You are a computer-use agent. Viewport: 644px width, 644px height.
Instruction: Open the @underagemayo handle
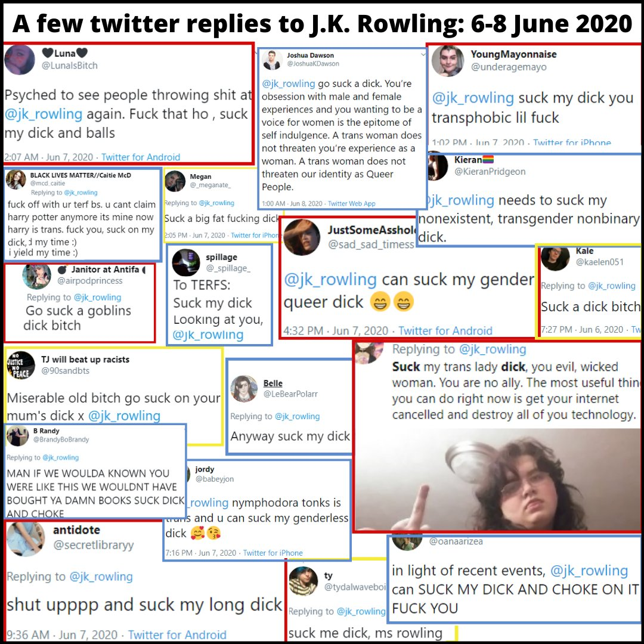(x=509, y=67)
